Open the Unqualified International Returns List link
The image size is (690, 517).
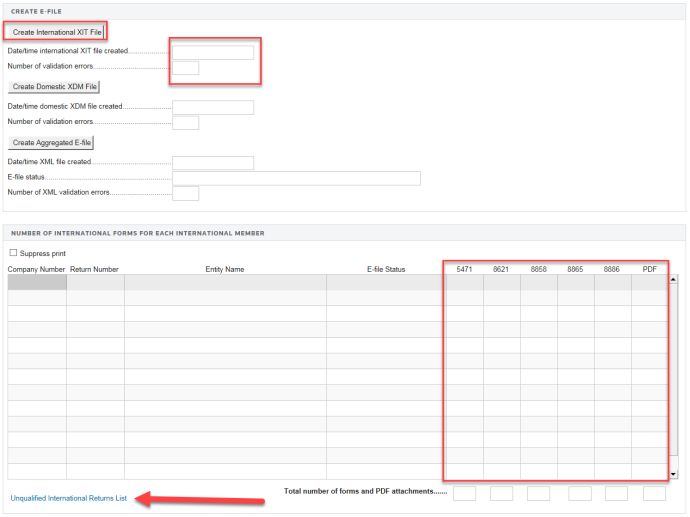pos(68,497)
